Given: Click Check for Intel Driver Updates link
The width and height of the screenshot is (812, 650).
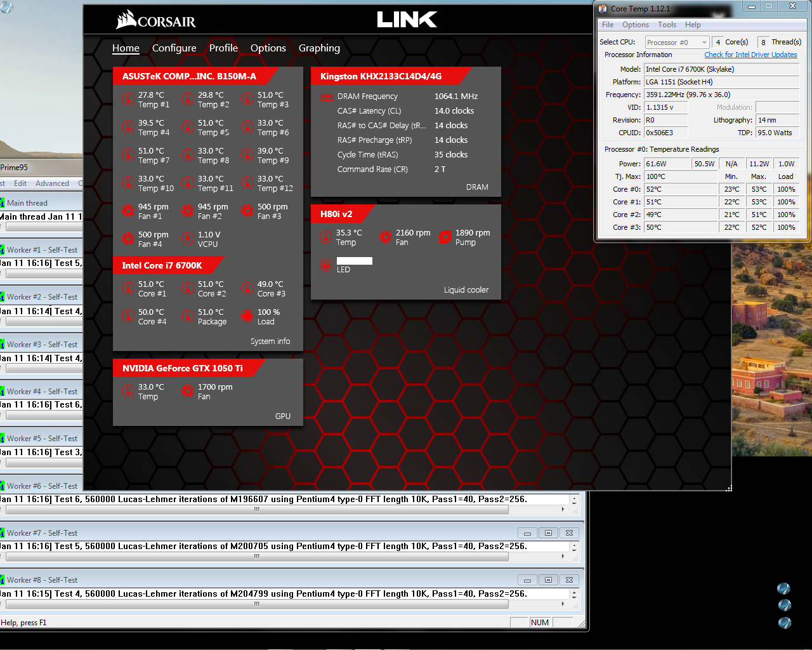Looking at the screenshot, I should 750,55.
